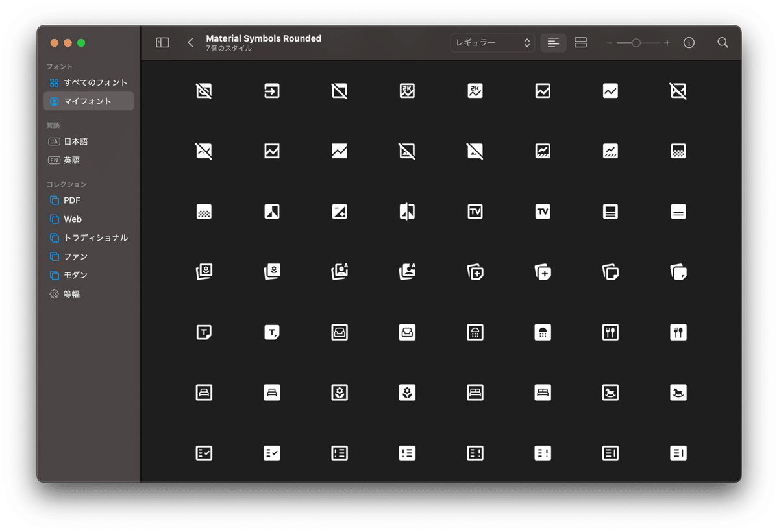Select the filled sticky note T glyph
This screenshot has height=532, width=779.
tap(272, 332)
